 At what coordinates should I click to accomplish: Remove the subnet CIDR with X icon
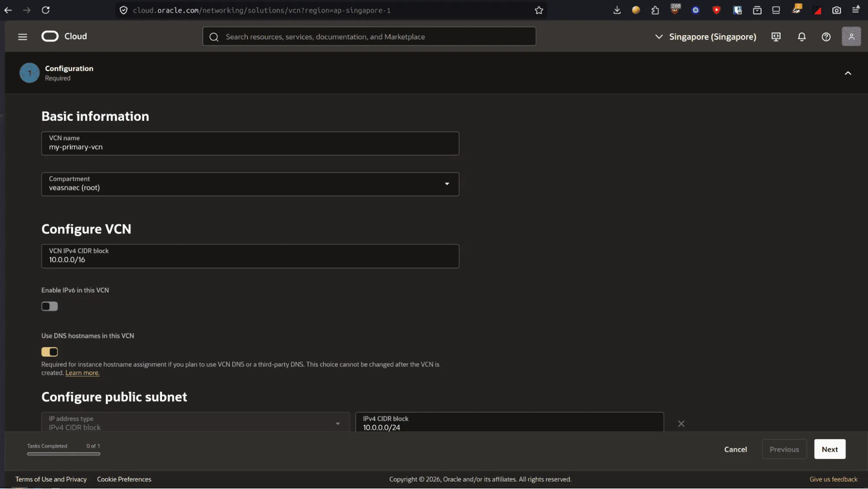[x=681, y=424]
